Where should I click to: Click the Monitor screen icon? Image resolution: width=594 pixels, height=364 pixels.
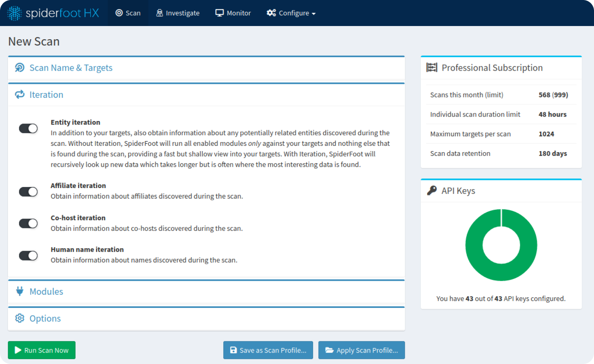(219, 13)
